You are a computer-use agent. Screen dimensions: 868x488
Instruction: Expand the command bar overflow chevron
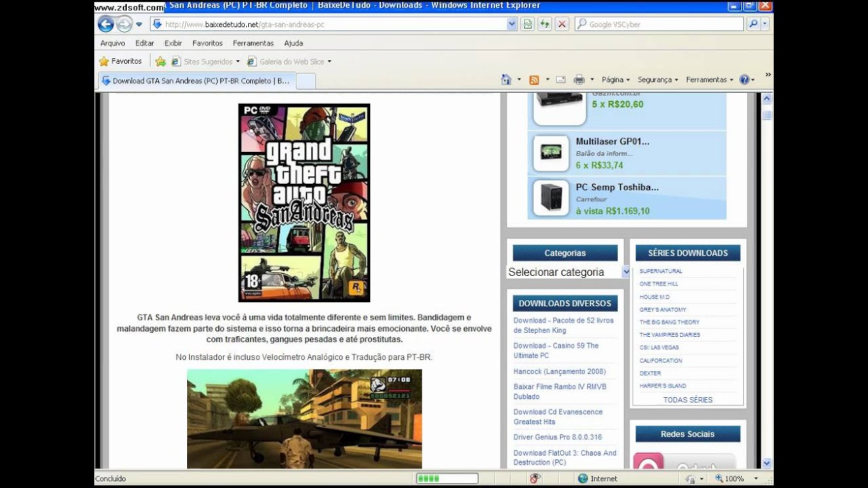(768, 75)
